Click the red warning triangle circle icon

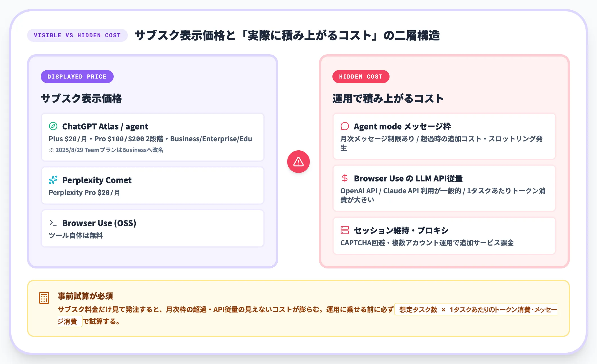(x=298, y=162)
